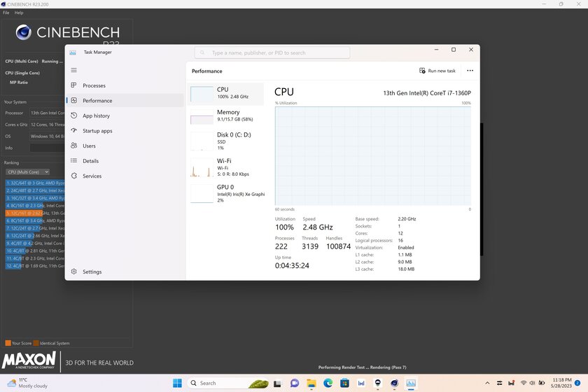Click the Info field in Cinebench Your System

[47, 148]
